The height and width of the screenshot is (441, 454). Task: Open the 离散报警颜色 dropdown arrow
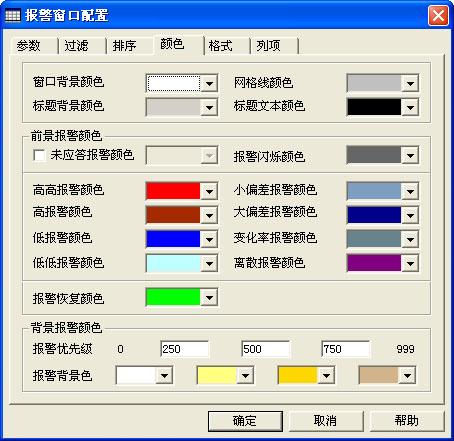[x=410, y=263]
